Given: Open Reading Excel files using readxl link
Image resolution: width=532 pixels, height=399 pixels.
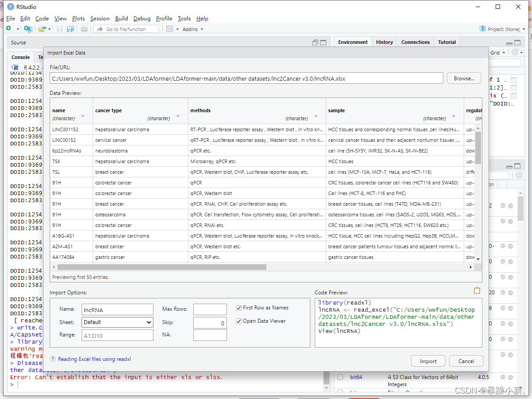Looking at the screenshot, I should coord(94,359).
